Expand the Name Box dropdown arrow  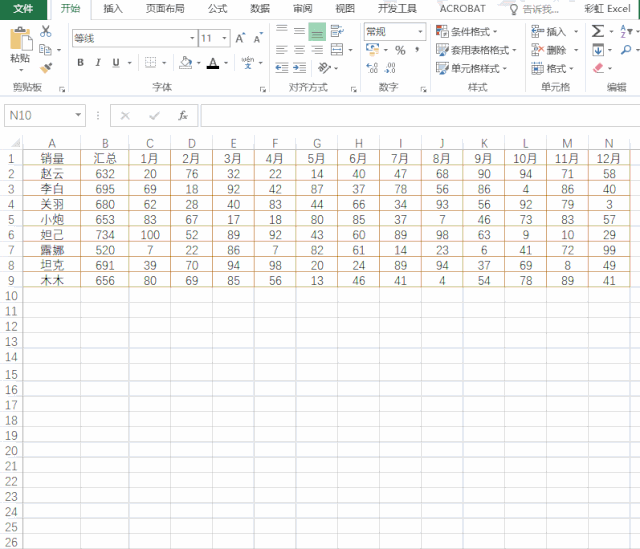pyautogui.click(x=78, y=115)
